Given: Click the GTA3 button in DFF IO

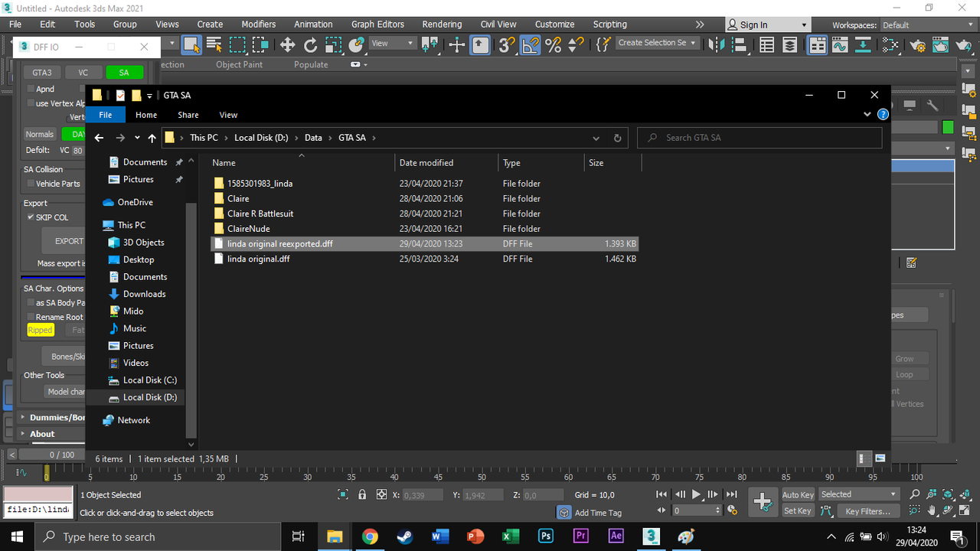Looking at the screenshot, I should click(42, 73).
